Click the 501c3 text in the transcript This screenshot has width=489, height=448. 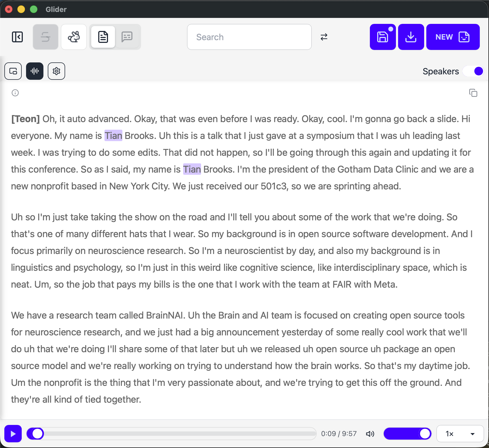(x=274, y=186)
